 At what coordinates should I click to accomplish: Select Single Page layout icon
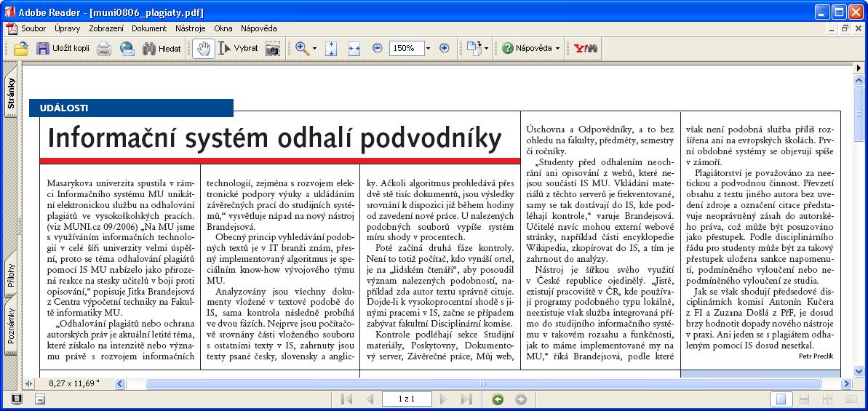tap(781, 399)
